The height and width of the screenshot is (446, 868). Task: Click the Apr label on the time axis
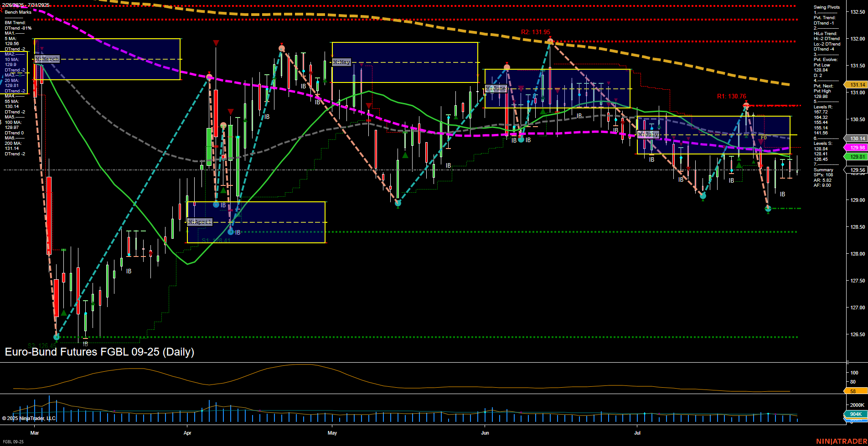pos(187,433)
